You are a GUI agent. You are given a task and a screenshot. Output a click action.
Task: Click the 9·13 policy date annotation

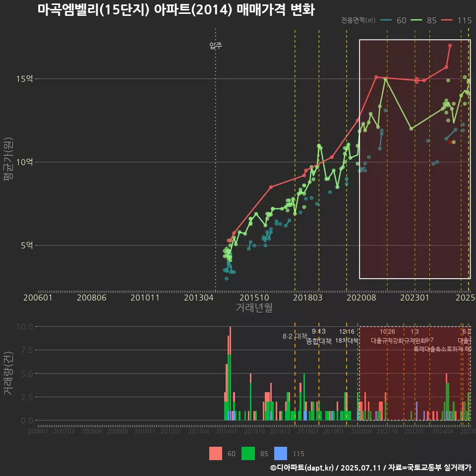[318, 331]
